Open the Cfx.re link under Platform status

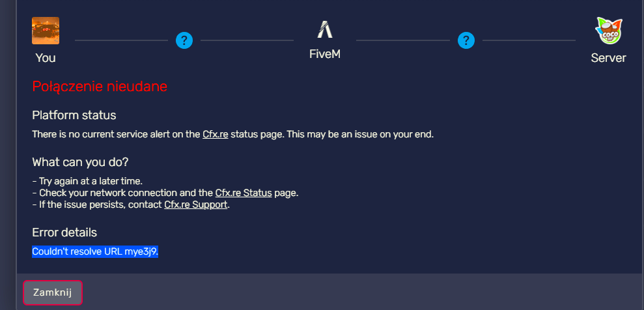[x=216, y=134]
